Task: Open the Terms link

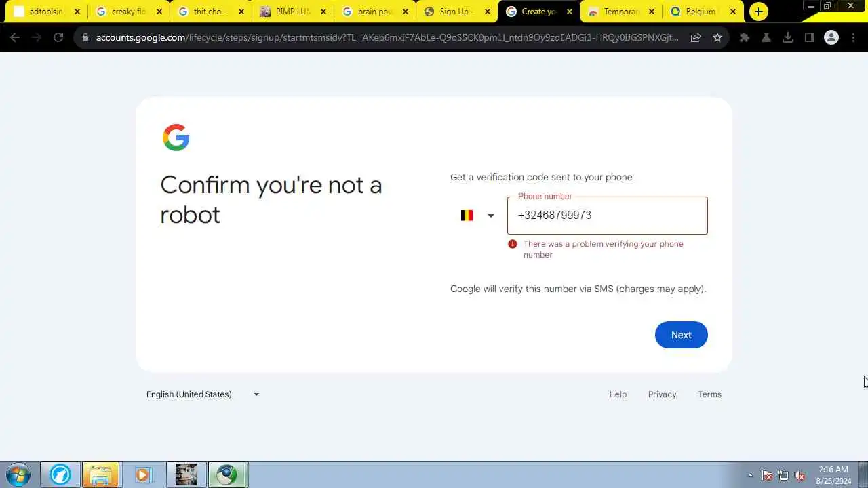Action: (x=709, y=394)
